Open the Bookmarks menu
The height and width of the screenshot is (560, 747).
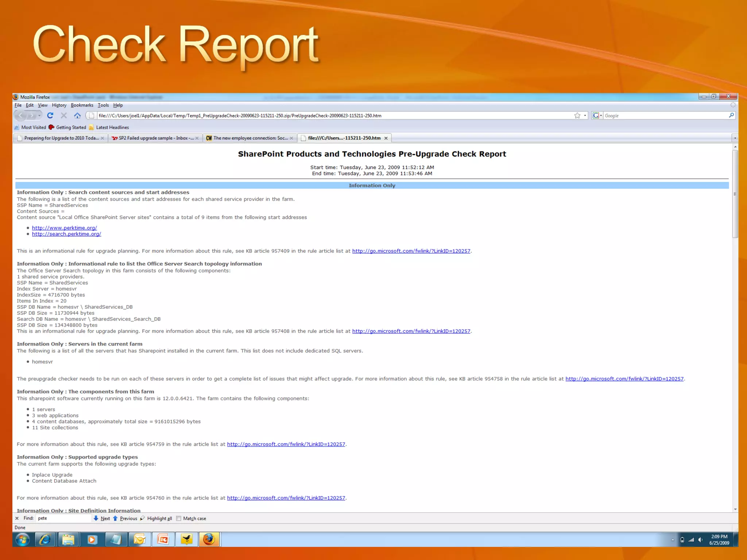click(82, 105)
